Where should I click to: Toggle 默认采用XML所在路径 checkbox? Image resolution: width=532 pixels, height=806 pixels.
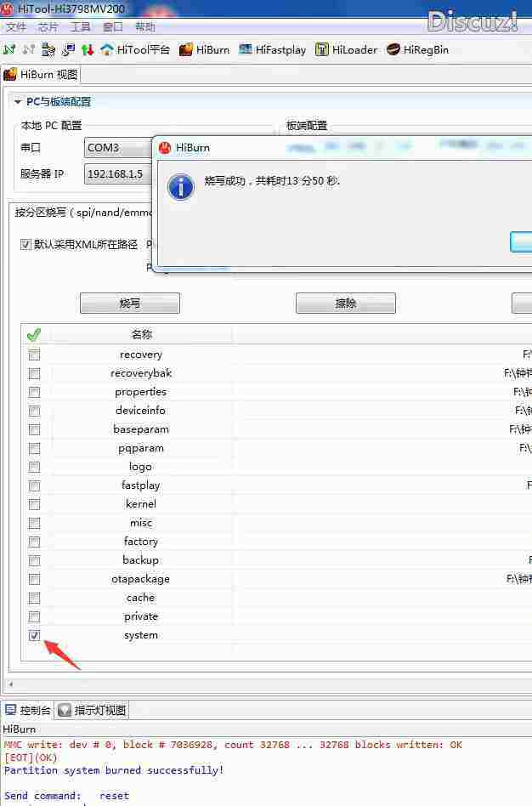[x=25, y=244]
